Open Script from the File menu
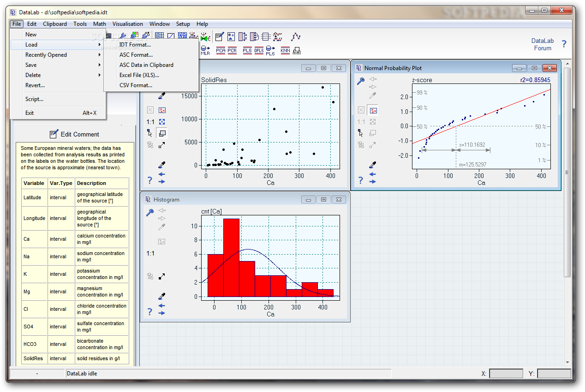Screen dimensions: 585x392 58,99
